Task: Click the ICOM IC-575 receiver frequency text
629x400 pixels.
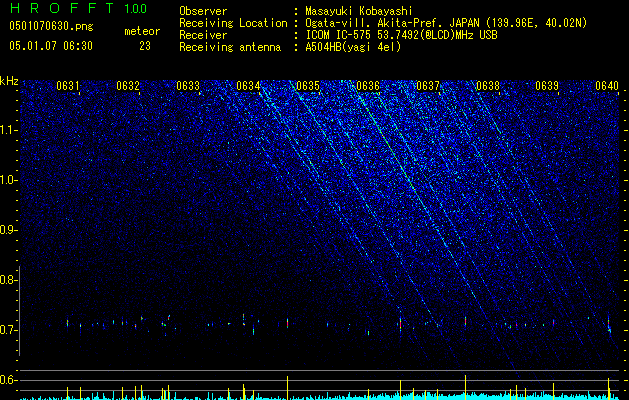Action: point(401,35)
